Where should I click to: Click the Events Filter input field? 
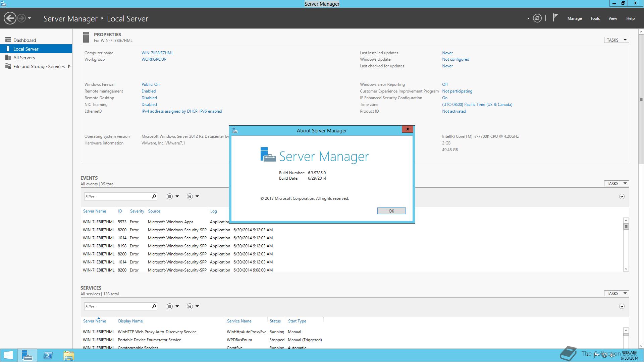coord(117,196)
